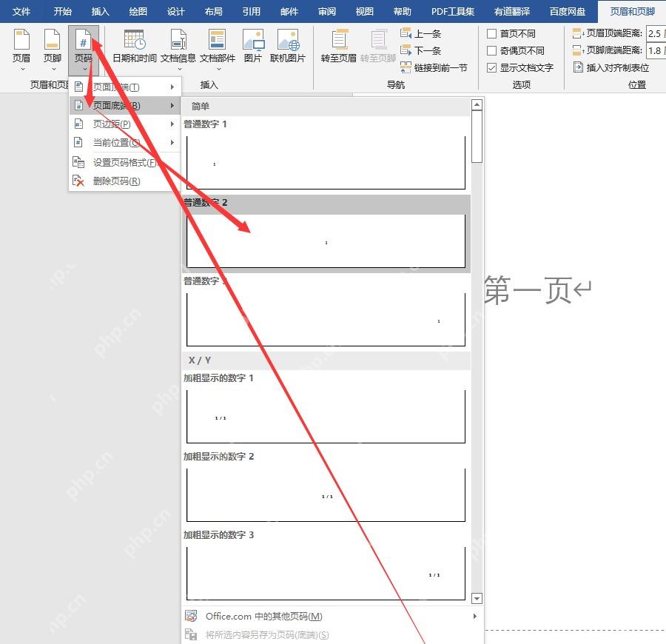Click the 页脚底端距离 value field
Image resolution: width=666 pixels, height=644 pixels.
coord(656,50)
